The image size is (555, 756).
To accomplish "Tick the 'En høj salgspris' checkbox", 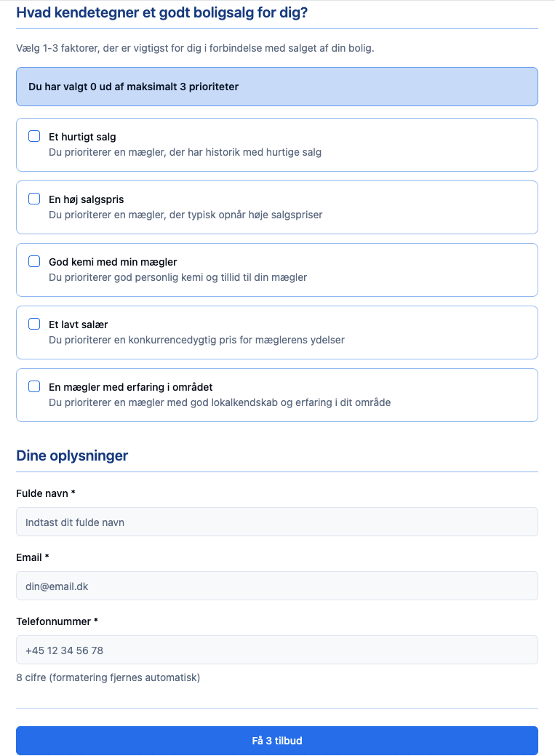I will tap(34, 199).
